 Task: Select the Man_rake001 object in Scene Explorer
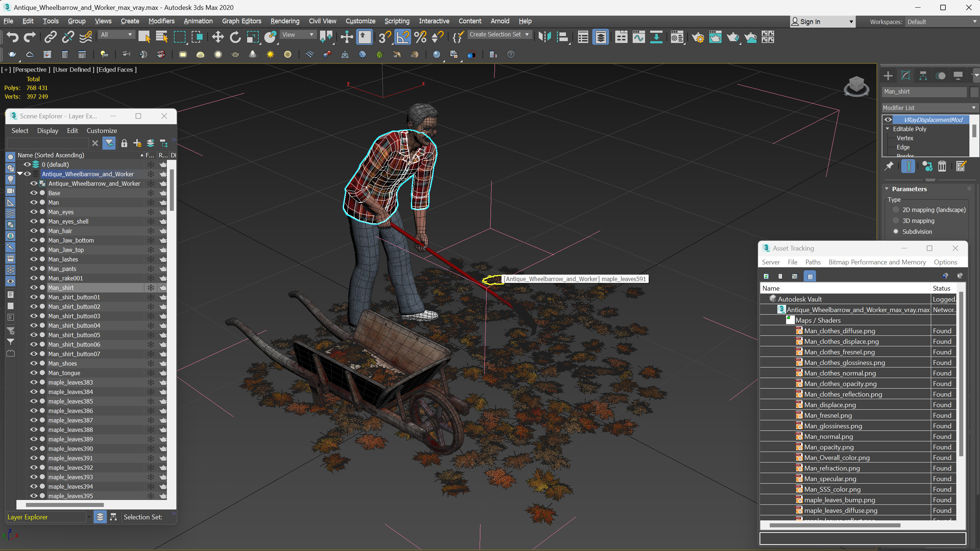66,278
